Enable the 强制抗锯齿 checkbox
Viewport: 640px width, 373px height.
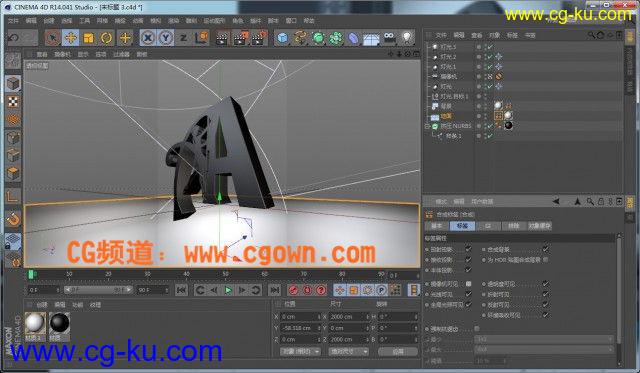pos(477,329)
